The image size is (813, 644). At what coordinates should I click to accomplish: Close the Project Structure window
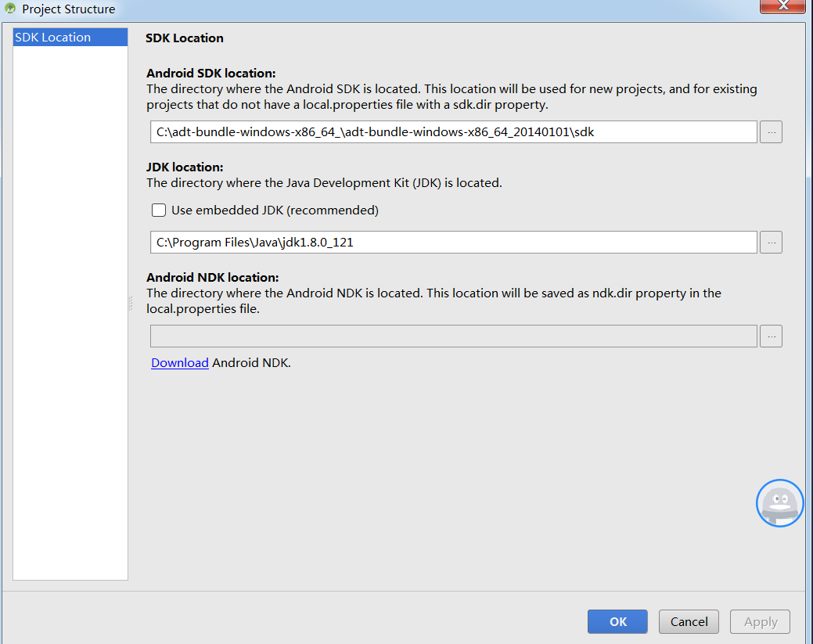[783, 5]
